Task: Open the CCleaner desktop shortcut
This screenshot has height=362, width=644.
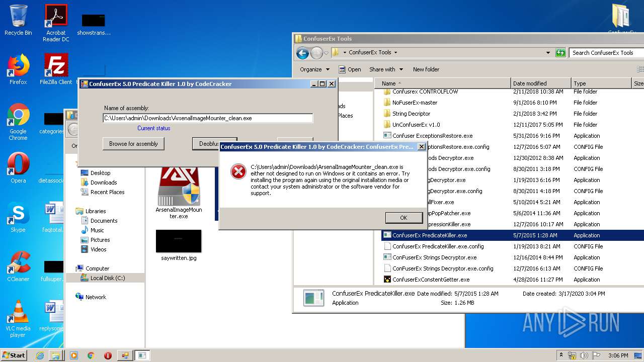Action: pos(18,266)
